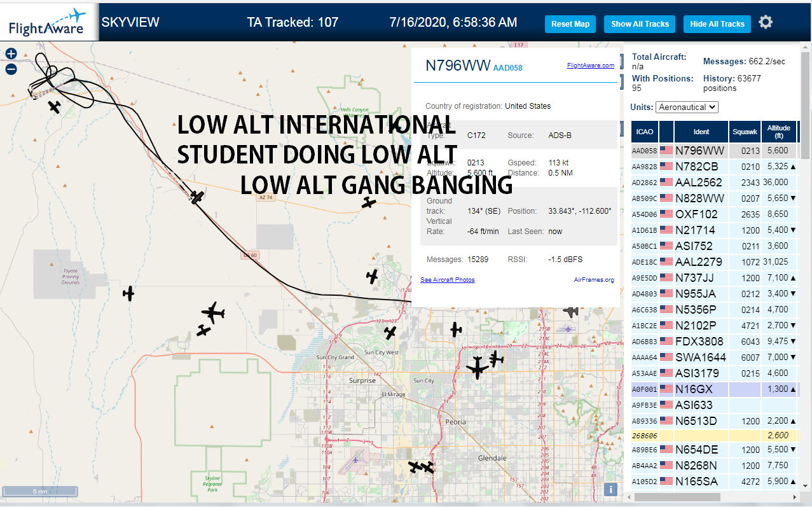Select the ASI3179 aircraft row

(715, 373)
